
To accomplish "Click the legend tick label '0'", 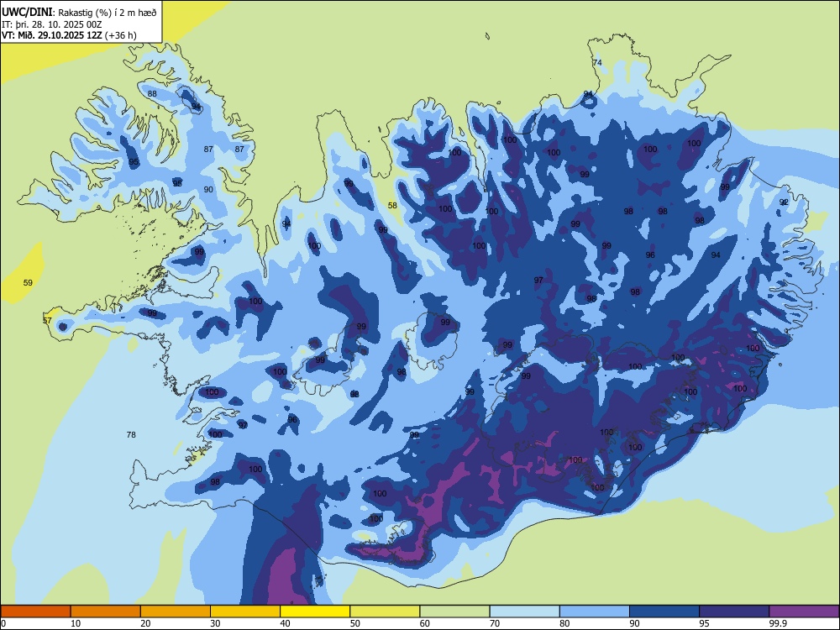I will pos(3,623).
